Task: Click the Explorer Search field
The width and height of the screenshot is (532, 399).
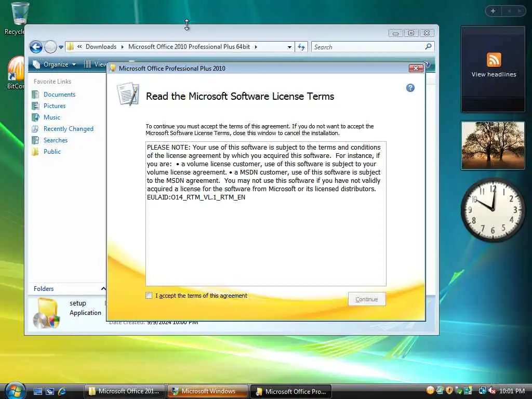Action: 368,47
